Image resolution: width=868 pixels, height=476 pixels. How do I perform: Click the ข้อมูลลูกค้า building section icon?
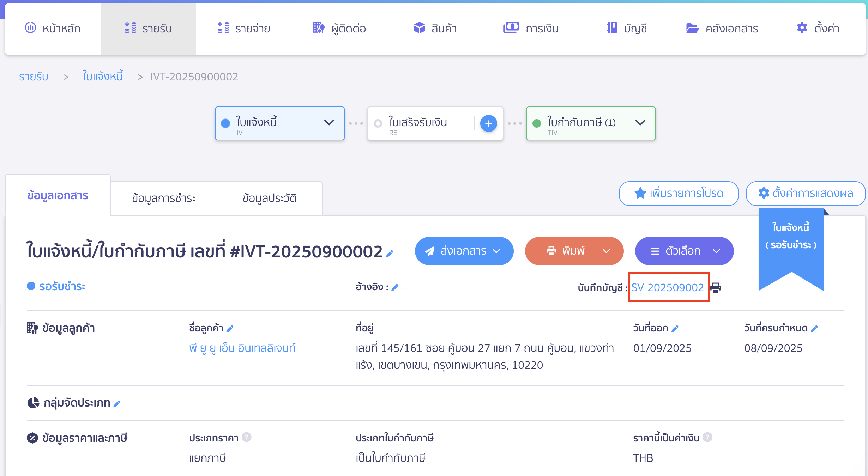32,328
